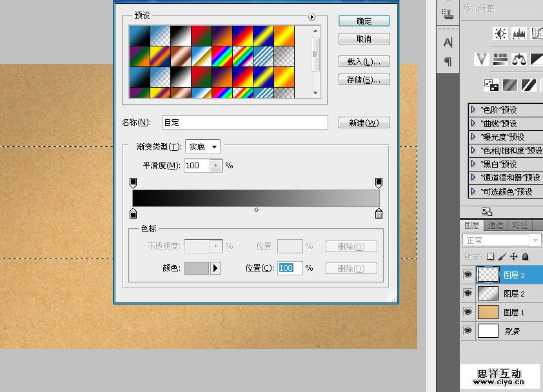Switch to the 通道 tab
The width and height of the screenshot is (543, 392).
(x=495, y=225)
